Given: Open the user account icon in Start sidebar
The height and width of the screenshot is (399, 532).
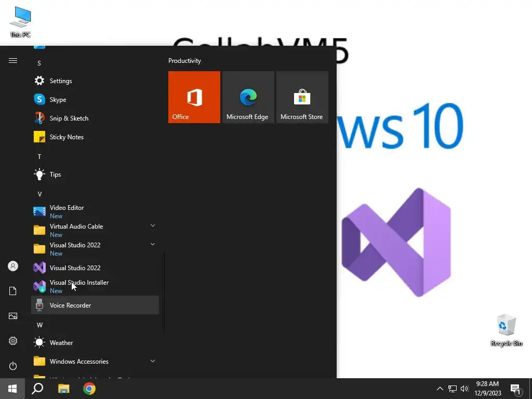Looking at the screenshot, I should point(13,266).
